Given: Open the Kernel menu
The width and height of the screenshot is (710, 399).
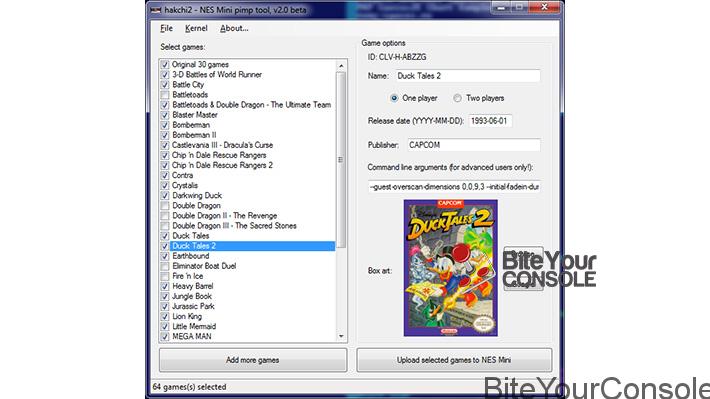Looking at the screenshot, I should point(196,28).
